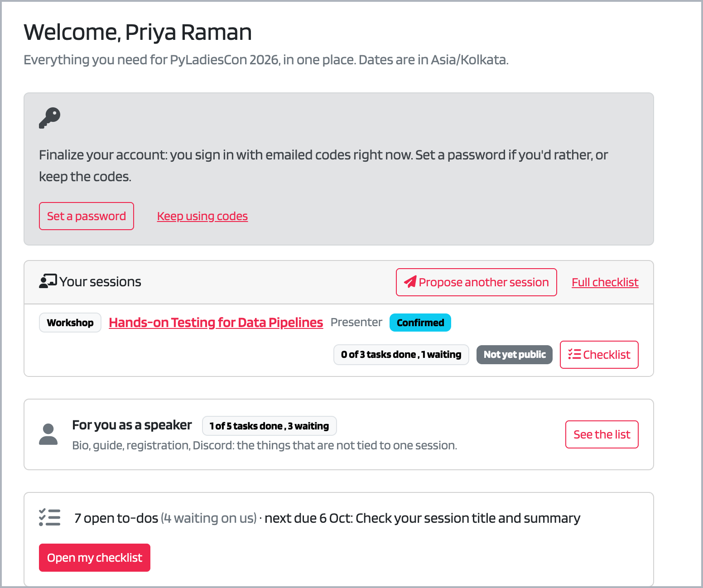Click the '7 open to-dos' summary text
The image size is (703, 588).
(116, 518)
